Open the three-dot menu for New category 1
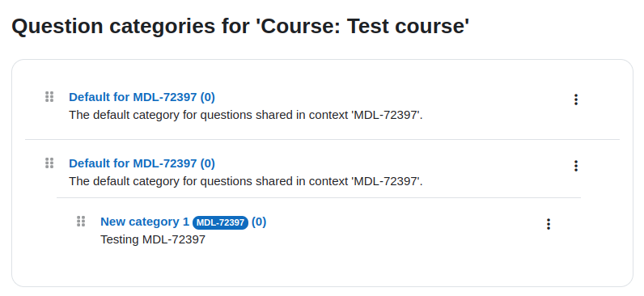Screen dimensions: 644x296 point(549,224)
